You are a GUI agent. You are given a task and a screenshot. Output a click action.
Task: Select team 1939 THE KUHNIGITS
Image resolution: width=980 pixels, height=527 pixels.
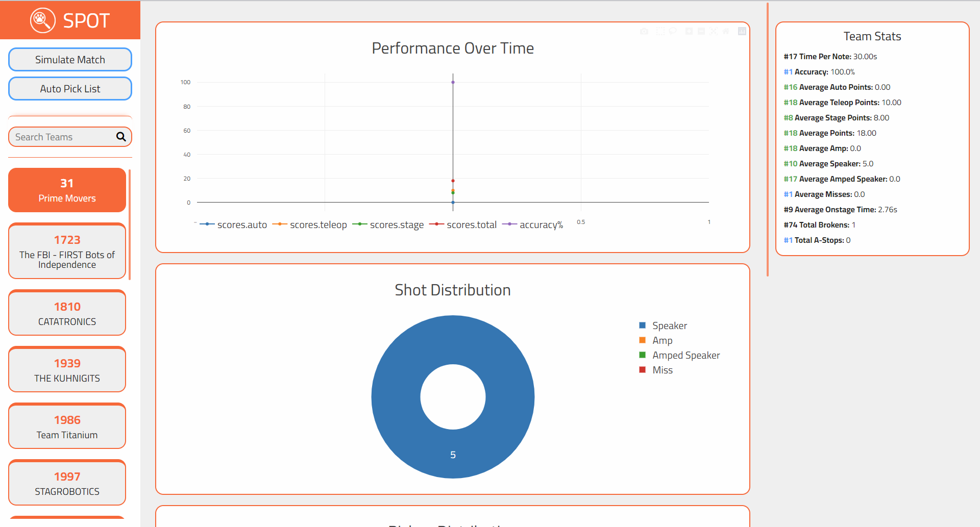67,369
